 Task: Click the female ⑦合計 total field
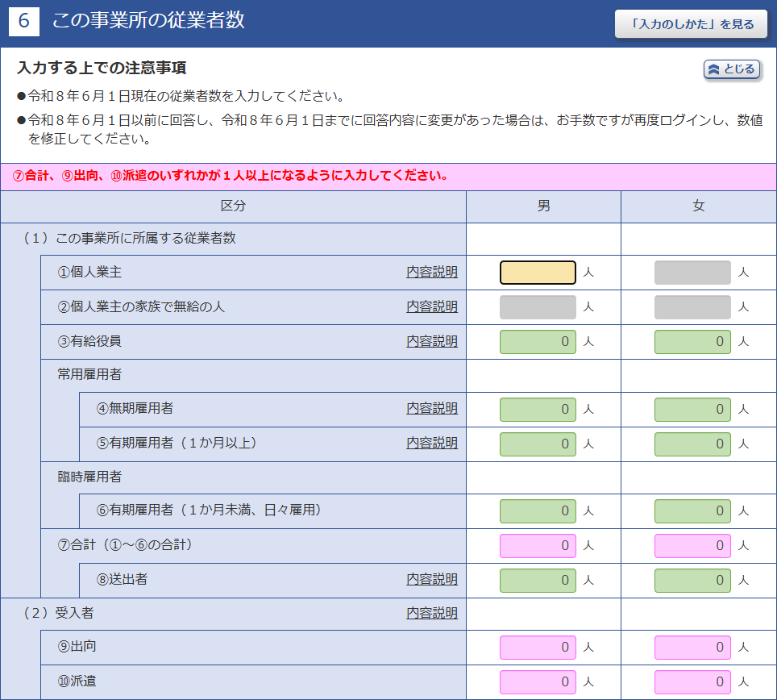692,546
